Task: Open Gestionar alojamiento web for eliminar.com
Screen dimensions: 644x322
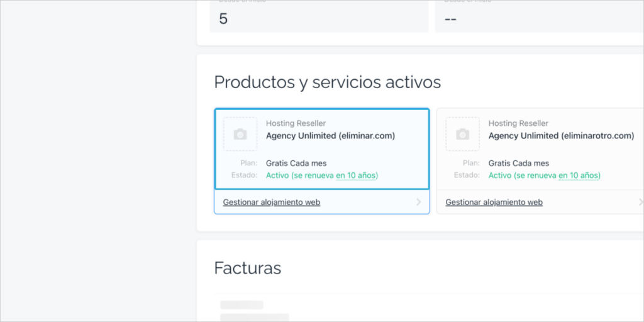Action: coord(272,202)
